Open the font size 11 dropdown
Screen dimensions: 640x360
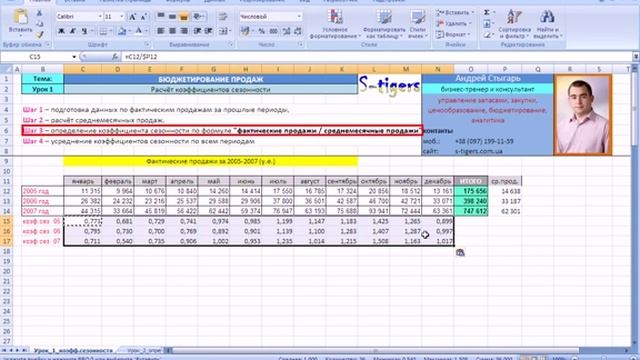pyautogui.click(x=122, y=16)
